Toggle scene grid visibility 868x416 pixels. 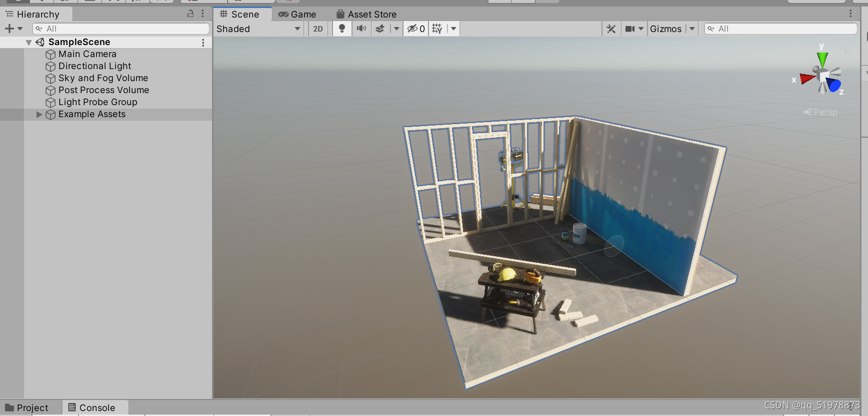point(437,29)
